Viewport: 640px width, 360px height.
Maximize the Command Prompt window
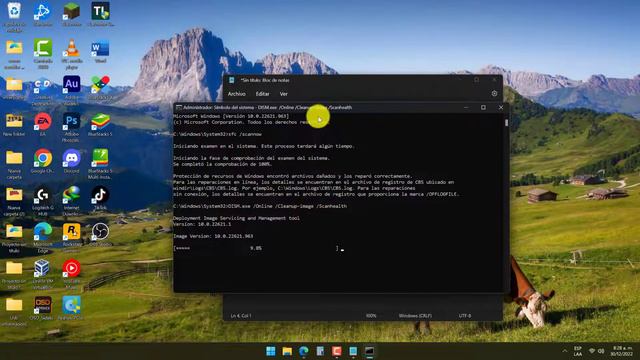tap(483, 107)
